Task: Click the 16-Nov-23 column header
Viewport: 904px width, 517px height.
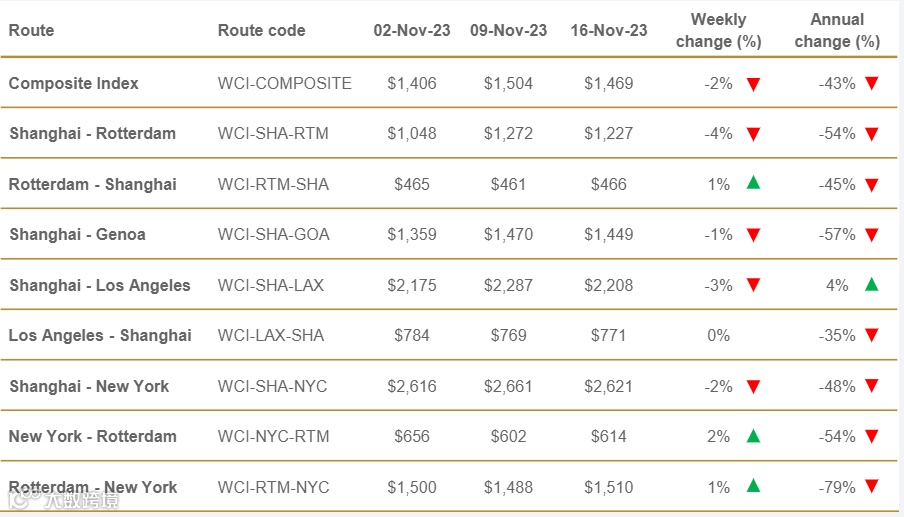Action: click(x=609, y=30)
